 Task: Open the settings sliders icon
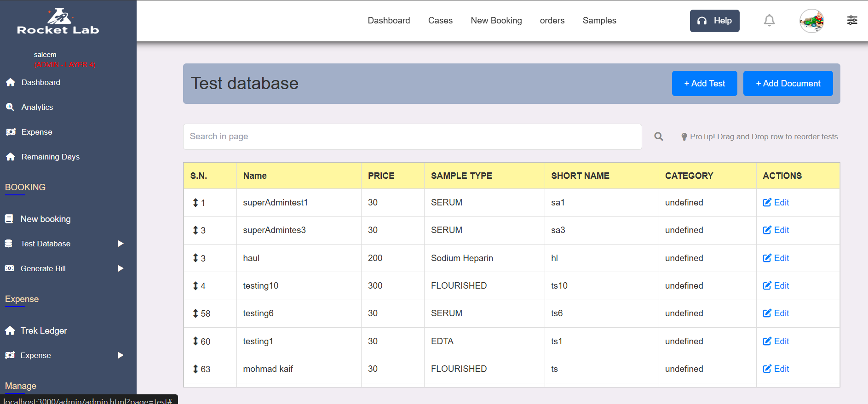pos(852,20)
